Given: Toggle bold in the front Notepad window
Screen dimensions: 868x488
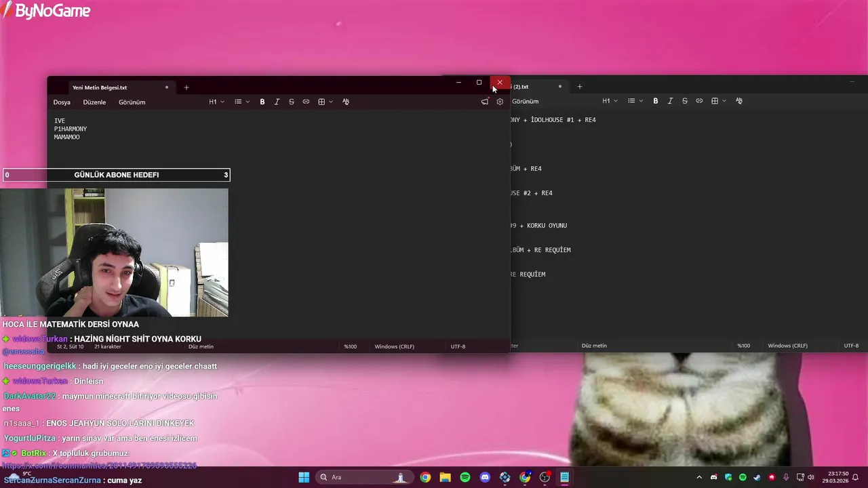Looking at the screenshot, I should pyautogui.click(x=262, y=102).
